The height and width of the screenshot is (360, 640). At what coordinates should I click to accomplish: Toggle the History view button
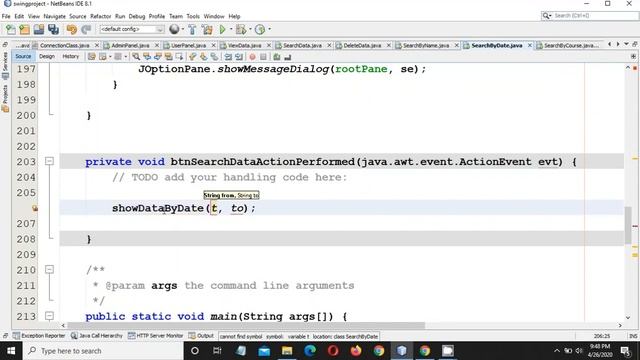coord(71,56)
